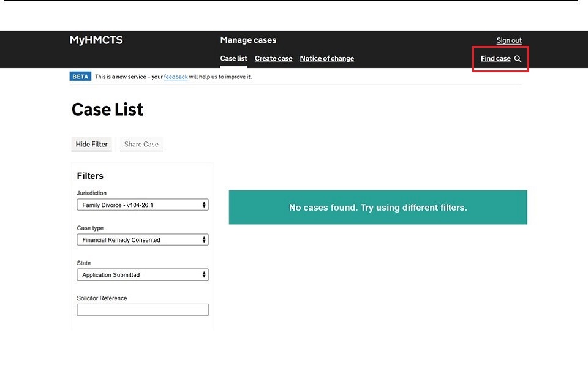The width and height of the screenshot is (588, 392).
Task: Click the MyHMCTS logo in header
Action: coord(96,40)
